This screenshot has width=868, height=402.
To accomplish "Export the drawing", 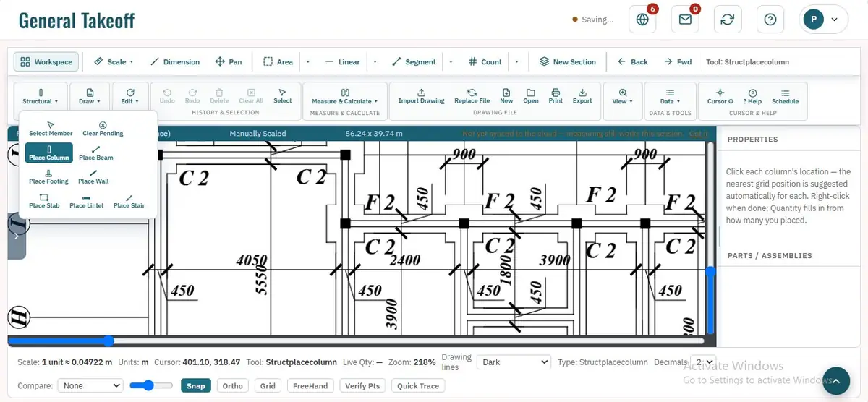I will coord(582,96).
